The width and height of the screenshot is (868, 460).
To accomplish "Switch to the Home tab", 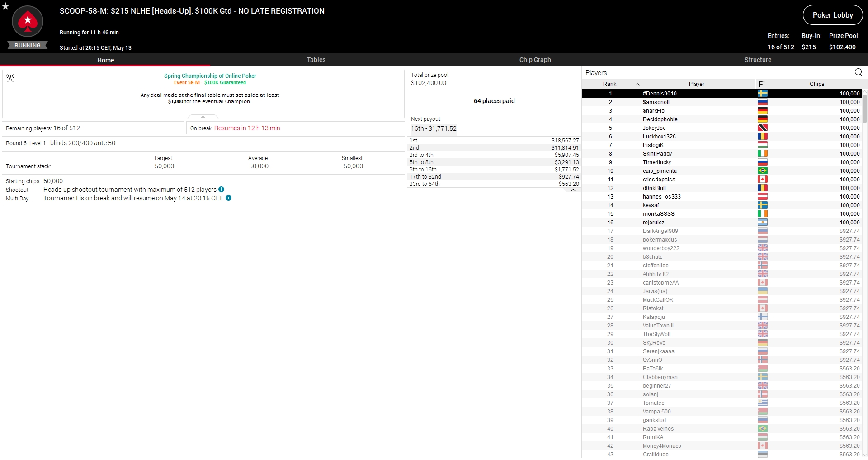I will 105,60.
